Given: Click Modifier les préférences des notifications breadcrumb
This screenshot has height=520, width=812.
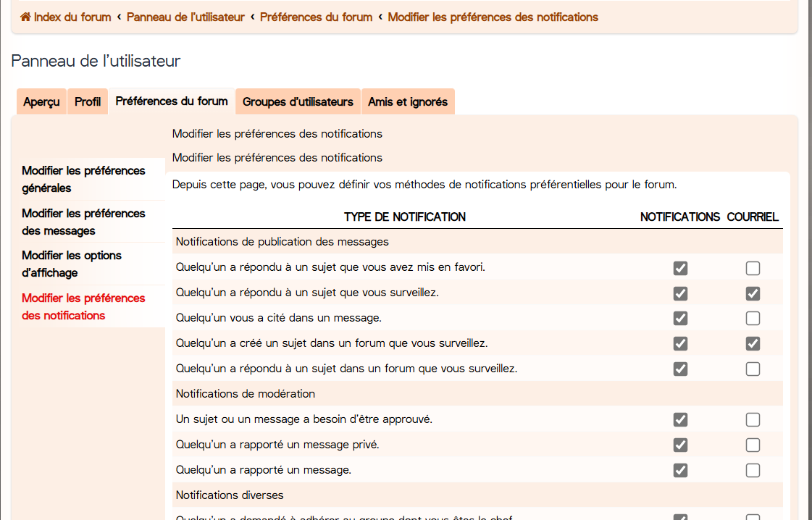Looking at the screenshot, I should point(493,17).
